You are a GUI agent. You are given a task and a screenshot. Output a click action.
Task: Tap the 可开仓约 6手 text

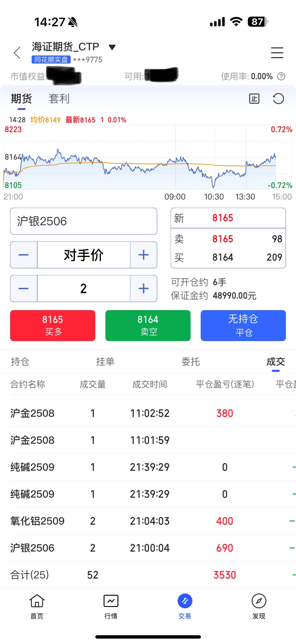pos(199,282)
